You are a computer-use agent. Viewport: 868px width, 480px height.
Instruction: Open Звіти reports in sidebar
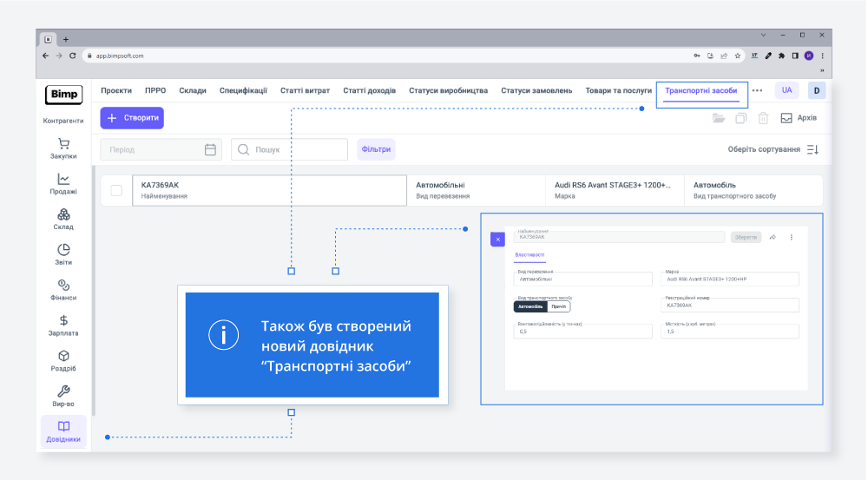(63, 254)
